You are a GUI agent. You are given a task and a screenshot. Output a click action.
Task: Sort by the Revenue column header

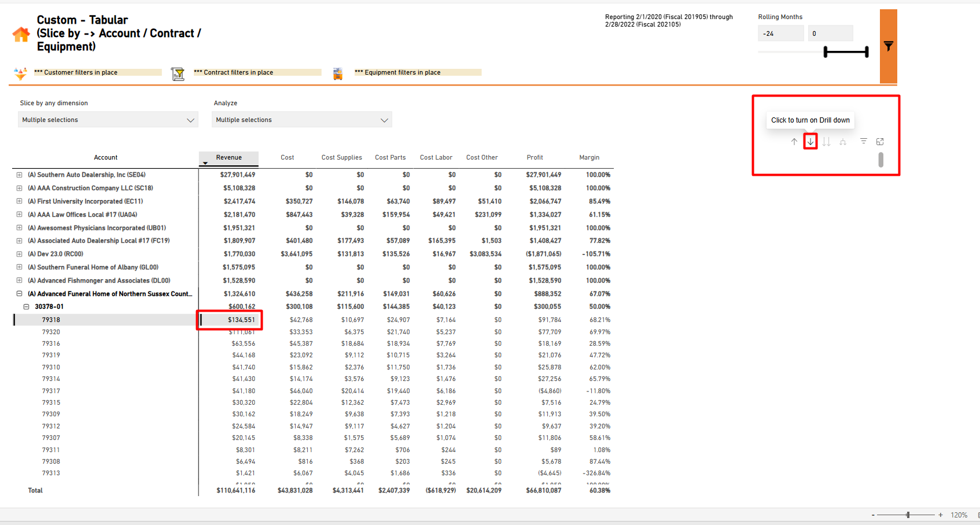[x=229, y=157]
